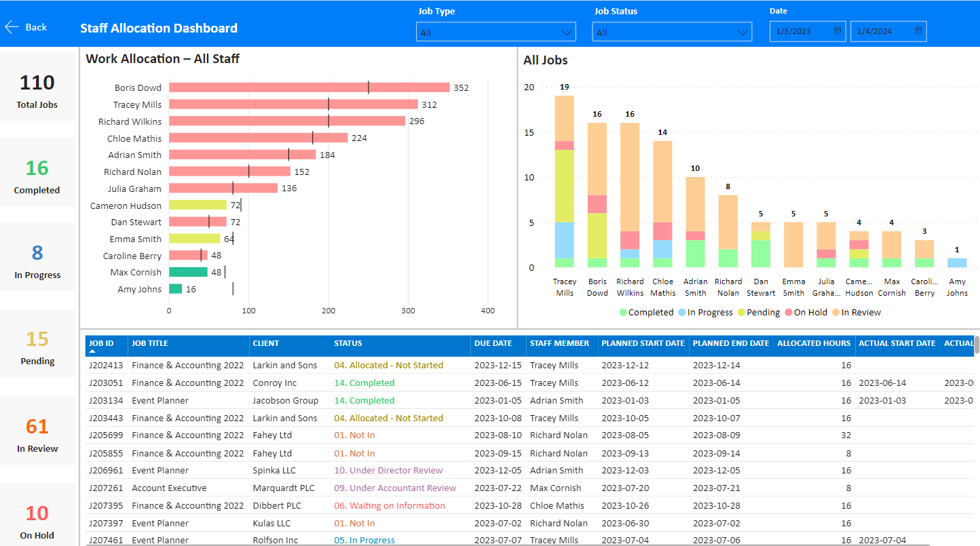
Task: Click Max Cornish staff member cell
Action: pyautogui.click(x=557, y=488)
